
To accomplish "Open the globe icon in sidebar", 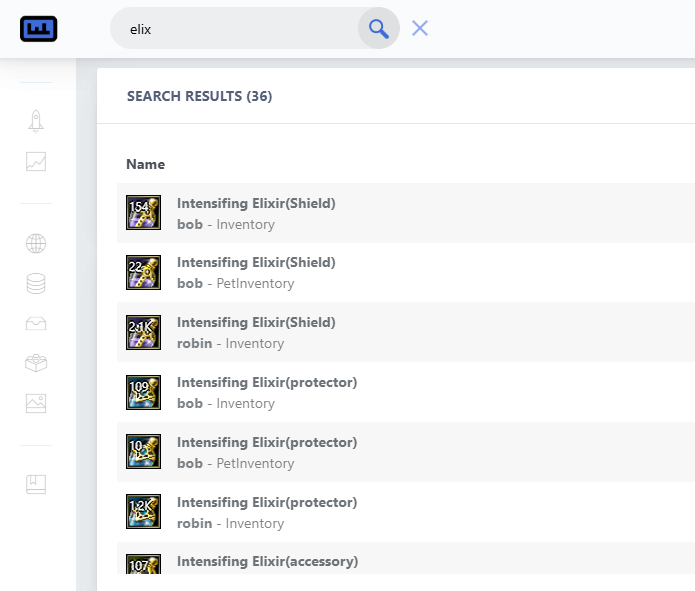I will pyautogui.click(x=36, y=243).
